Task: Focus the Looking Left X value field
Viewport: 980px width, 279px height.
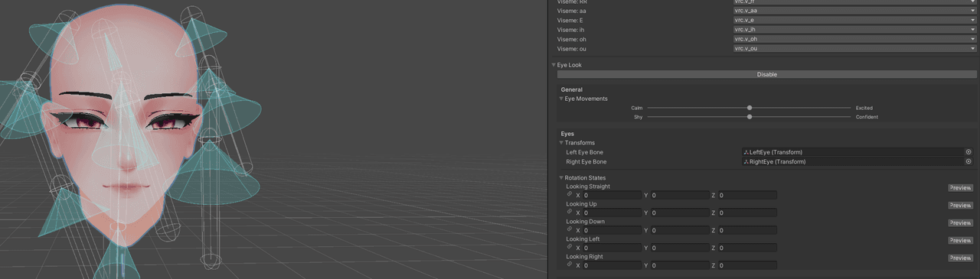Action: point(612,248)
